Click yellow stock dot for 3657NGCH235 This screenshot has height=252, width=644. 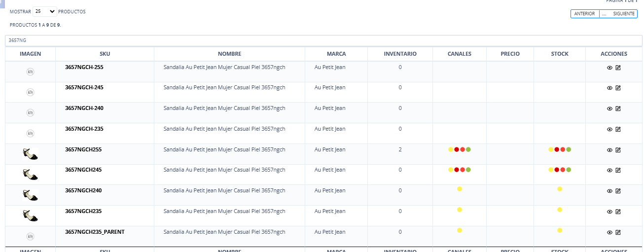pos(560,210)
